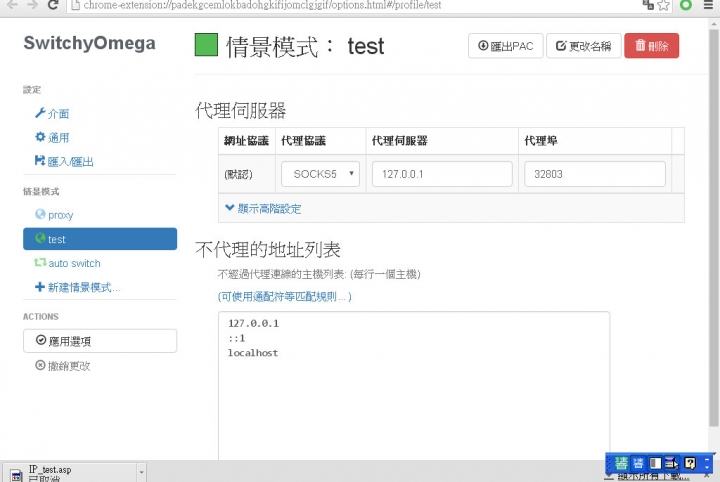Screen dimensions: 720x482
Task: Open the IP_test.asp download item menu arrow
Action: click(141, 472)
